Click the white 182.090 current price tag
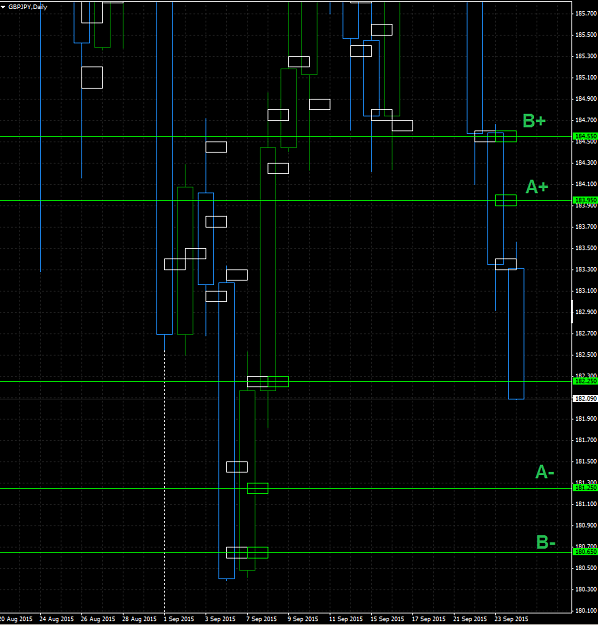 585,399
